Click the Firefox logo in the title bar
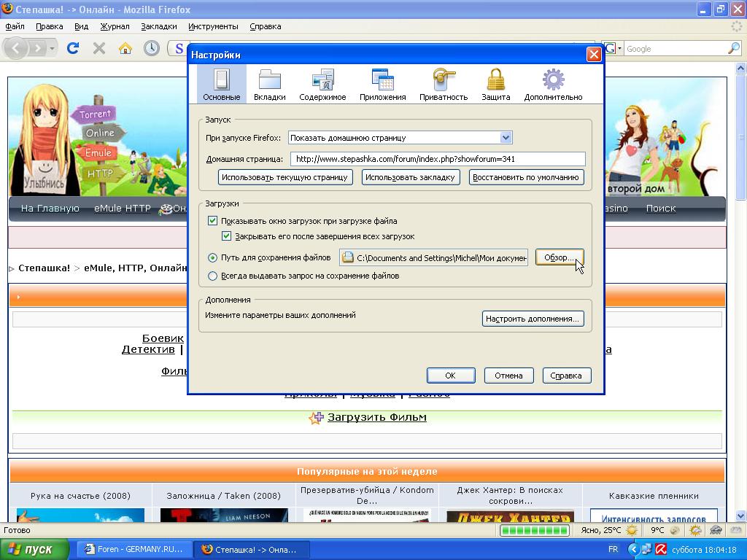 coord(7,9)
